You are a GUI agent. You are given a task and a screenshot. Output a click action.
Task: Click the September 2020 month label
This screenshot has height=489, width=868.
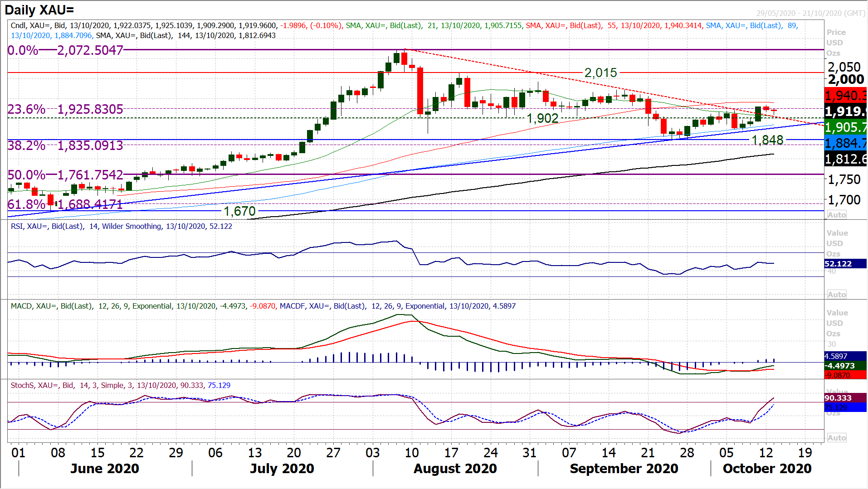point(624,469)
